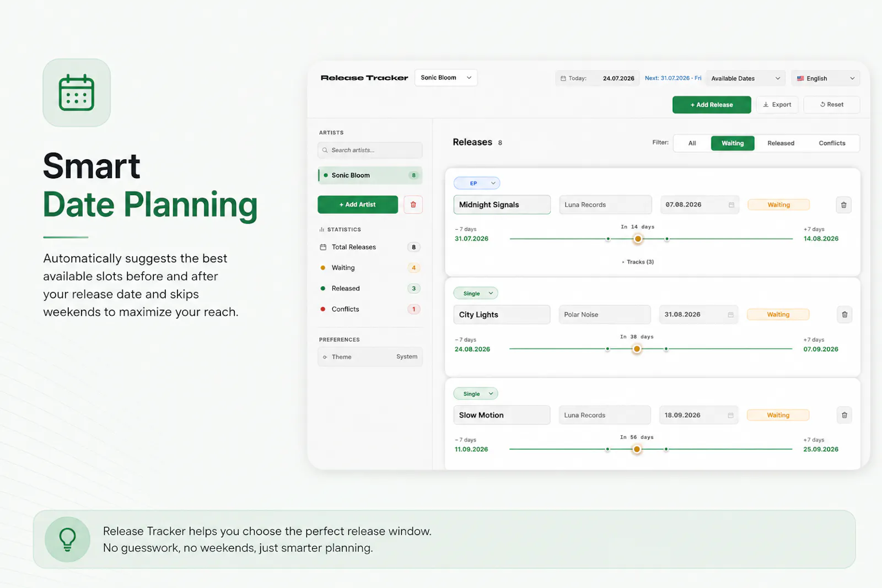Click the Total Releases statistic row
The image size is (882, 588).
pyautogui.click(x=370, y=247)
